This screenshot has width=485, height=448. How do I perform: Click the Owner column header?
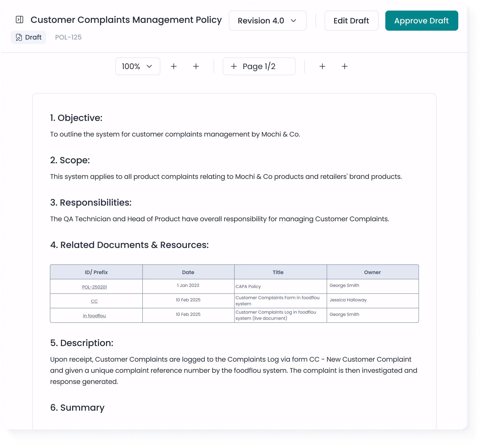373,272
